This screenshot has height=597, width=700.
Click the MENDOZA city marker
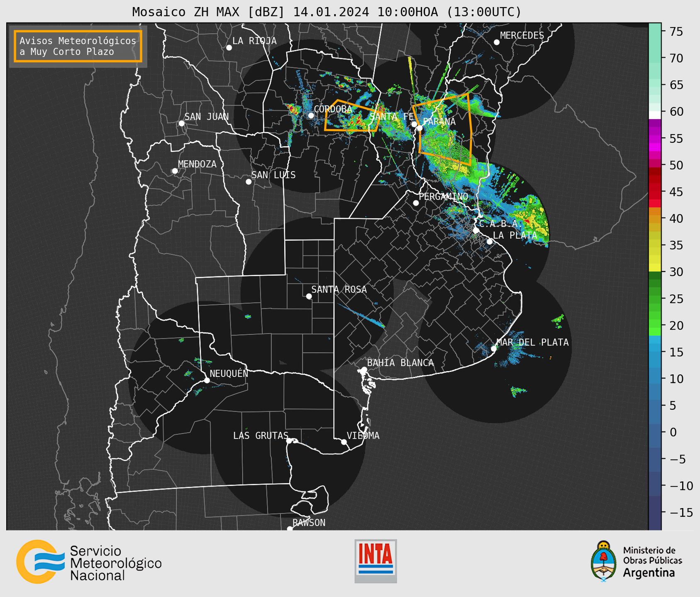click(175, 171)
